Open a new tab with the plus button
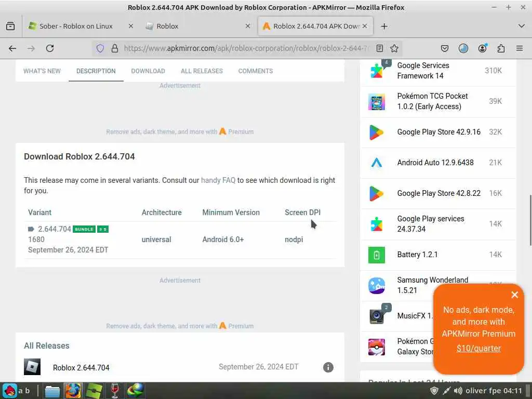This screenshot has height=399, width=532. pyautogui.click(x=384, y=26)
